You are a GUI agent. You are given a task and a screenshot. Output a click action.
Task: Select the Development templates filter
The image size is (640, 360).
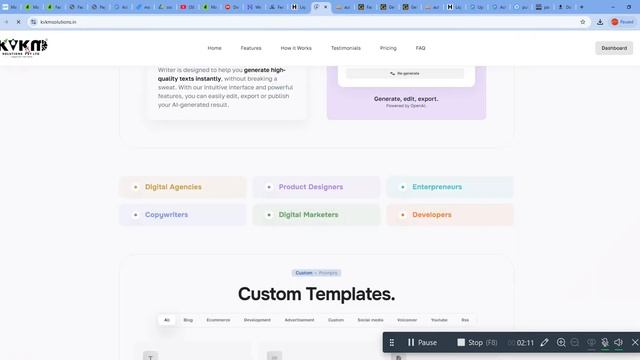click(x=257, y=320)
